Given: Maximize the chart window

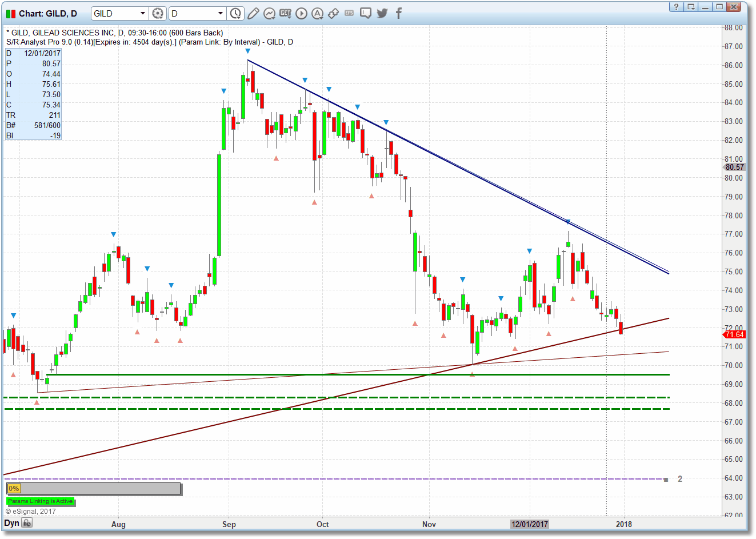Looking at the screenshot, I should click(719, 7).
